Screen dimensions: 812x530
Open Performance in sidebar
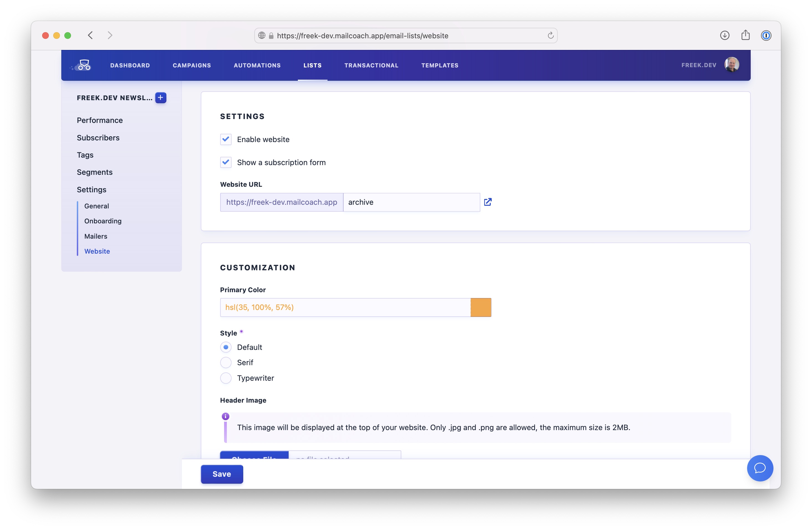[x=100, y=120]
